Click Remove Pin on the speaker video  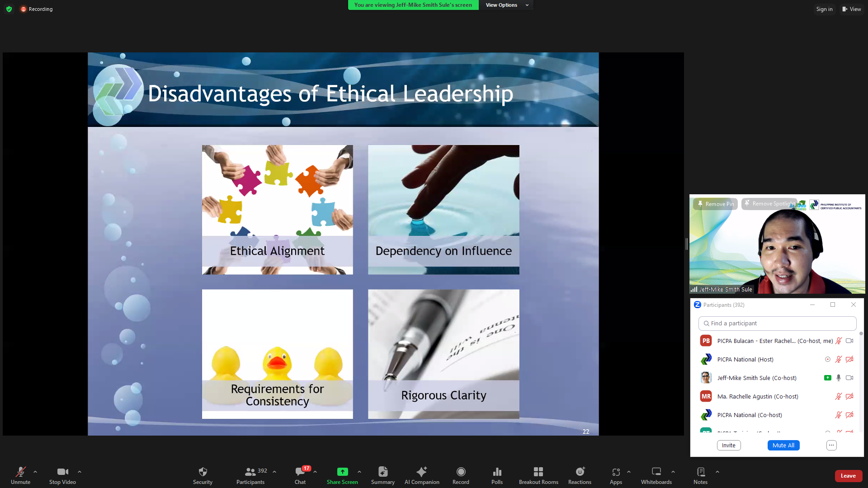(x=716, y=204)
